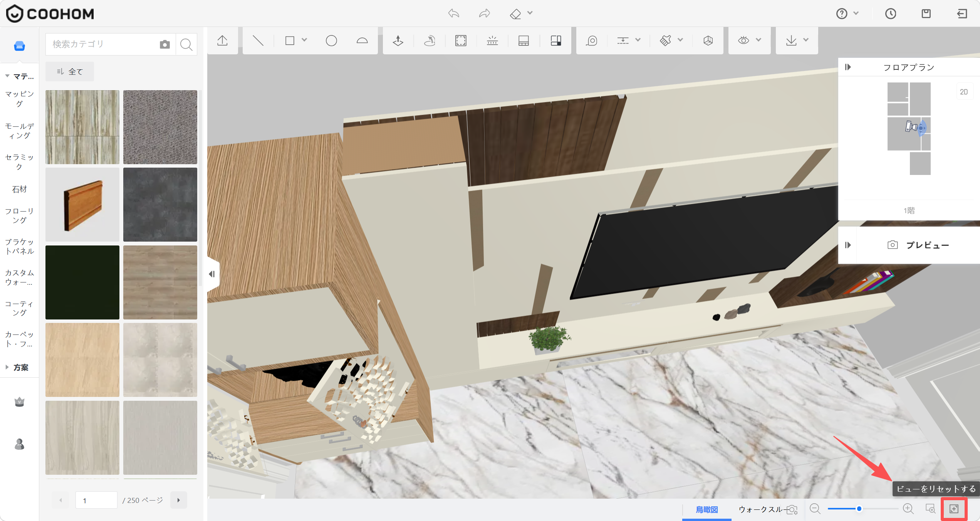Collapse the マテ... category tree
This screenshot has height=521, width=980.
click(x=7, y=76)
